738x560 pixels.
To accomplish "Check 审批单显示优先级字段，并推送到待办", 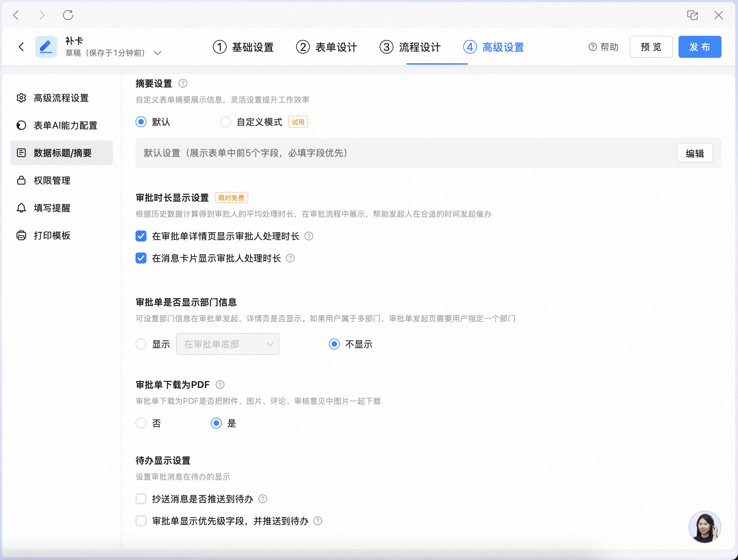I will tap(141, 521).
